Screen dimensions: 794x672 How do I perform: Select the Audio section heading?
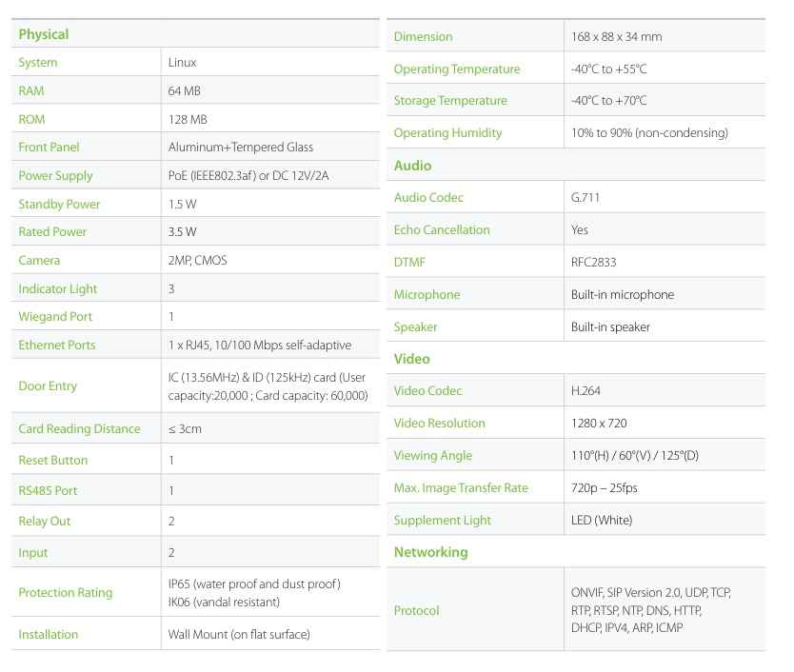pyautogui.click(x=412, y=166)
